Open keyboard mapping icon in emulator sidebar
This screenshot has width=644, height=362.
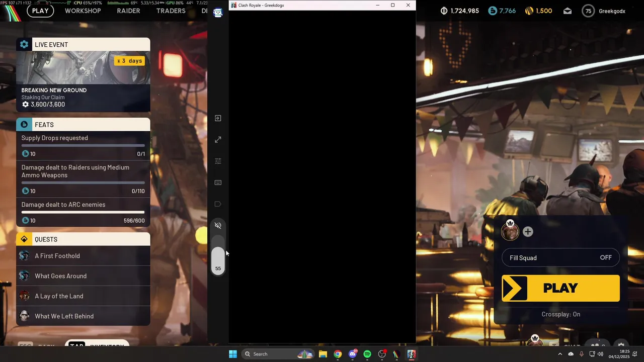pyautogui.click(x=218, y=183)
